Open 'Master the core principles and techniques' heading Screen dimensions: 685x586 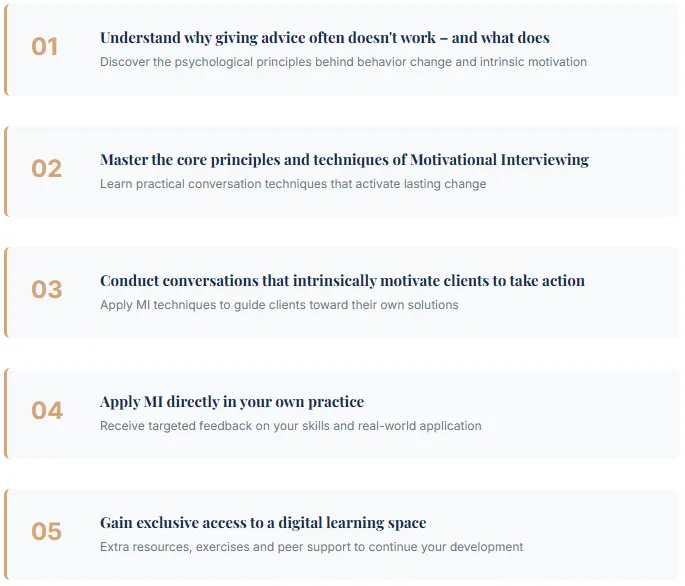click(344, 159)
